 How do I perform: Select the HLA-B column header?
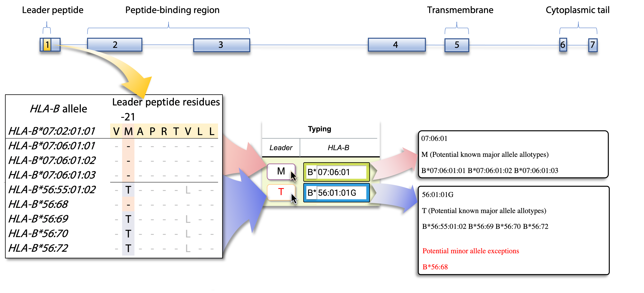[x=338, y=148]
